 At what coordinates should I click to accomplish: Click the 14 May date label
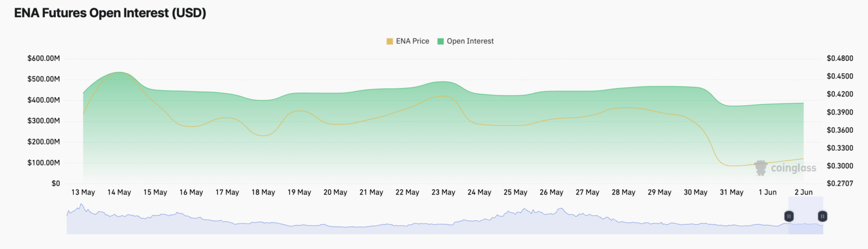(x=119, y=192)
